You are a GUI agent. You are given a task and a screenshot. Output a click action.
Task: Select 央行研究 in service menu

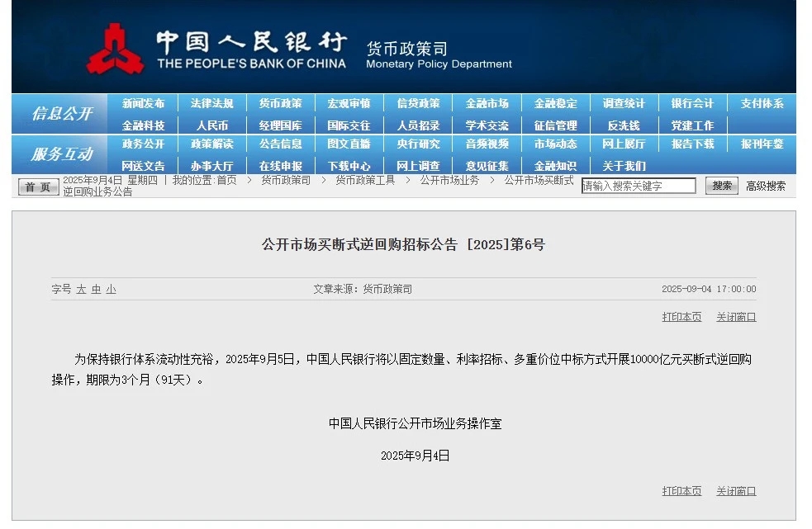click(418, 144)
